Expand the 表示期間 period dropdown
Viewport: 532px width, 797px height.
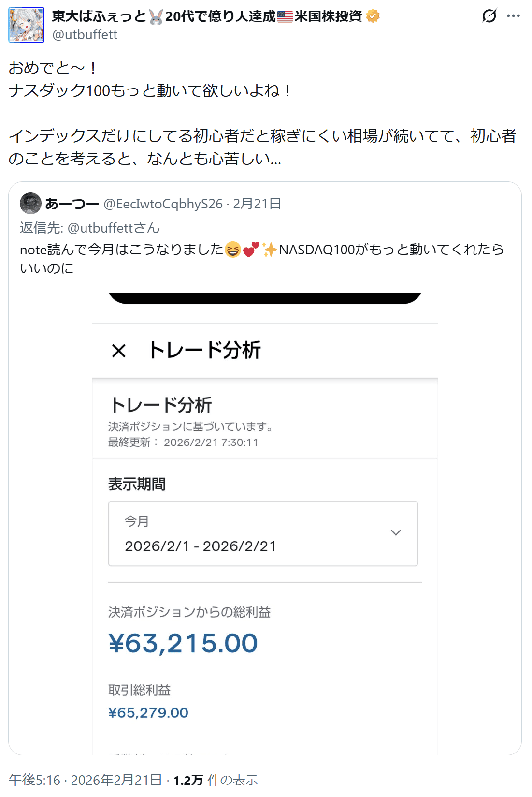pos(262,533)
